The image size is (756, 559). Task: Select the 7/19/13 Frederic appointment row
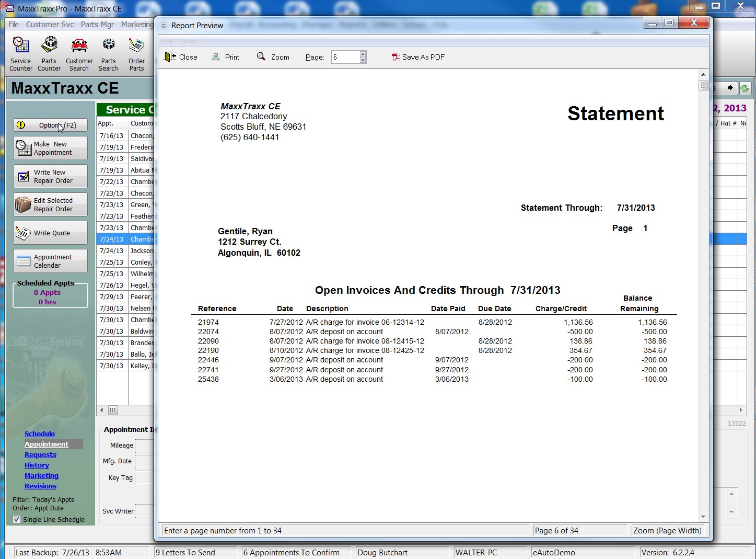125,147
